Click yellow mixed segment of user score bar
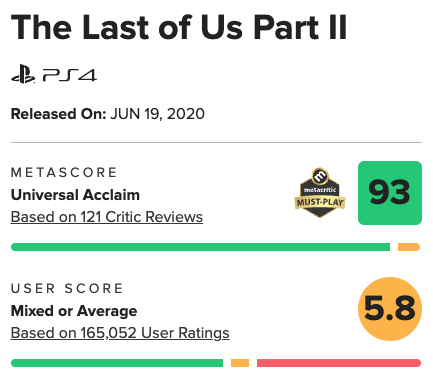Viewport: 433px width, 389px height. (x=240, y=363)
